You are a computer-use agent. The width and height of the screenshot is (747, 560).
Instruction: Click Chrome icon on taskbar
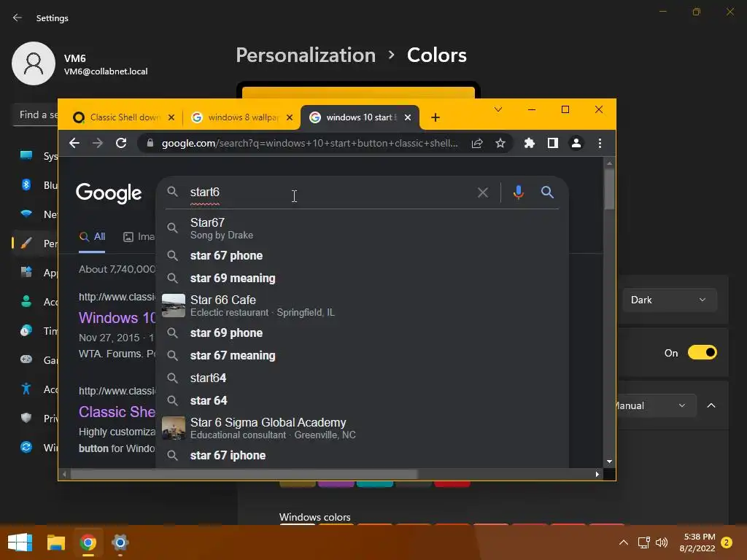click(x=88, y=542)
